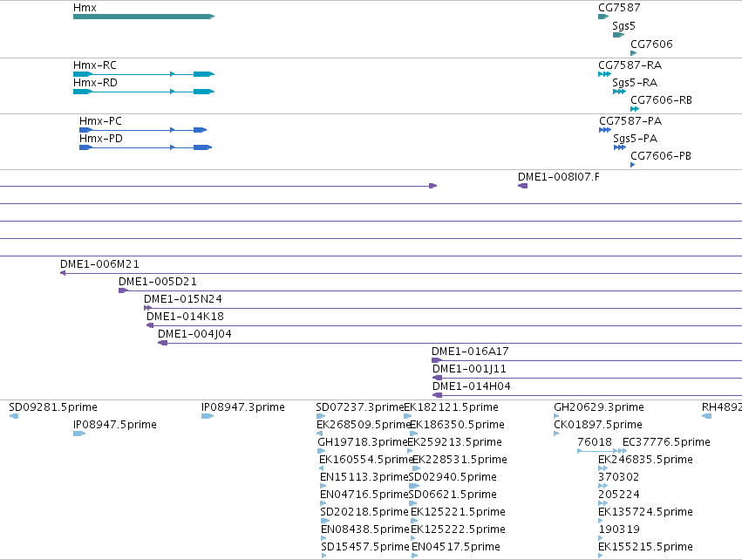The height and width of the screenshot is (560, 742).
Task: Select the Hmx-PD protein feature
Action: pos(146,147)
